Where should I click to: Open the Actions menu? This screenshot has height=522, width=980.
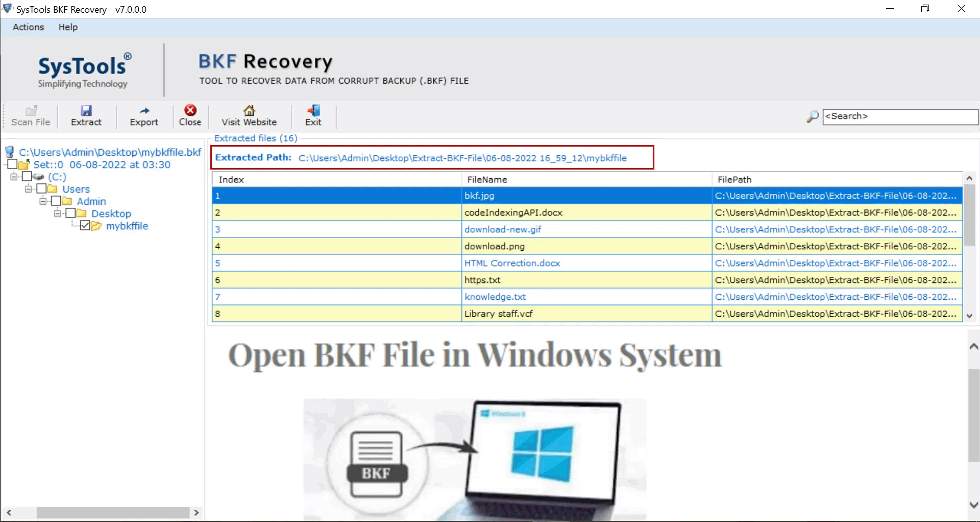coord(29,27)
